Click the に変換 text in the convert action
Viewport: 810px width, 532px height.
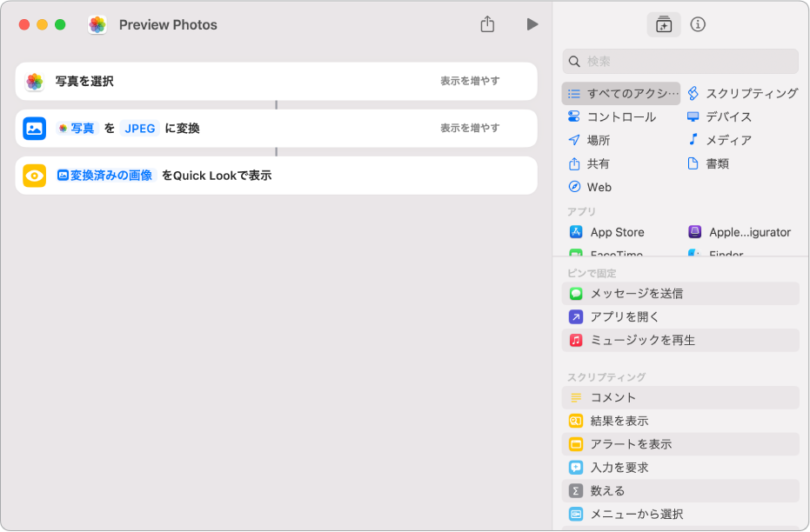click(183, 129)
